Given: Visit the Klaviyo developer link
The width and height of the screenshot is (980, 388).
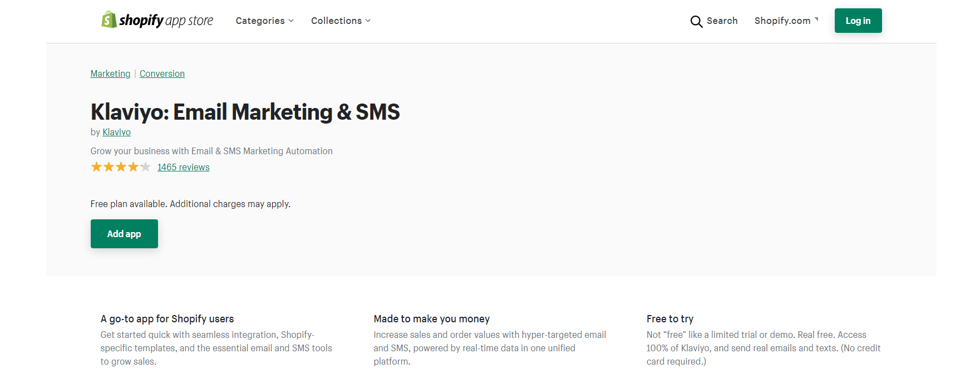Looking at the screenshot, I should click(x=116, y=132).
